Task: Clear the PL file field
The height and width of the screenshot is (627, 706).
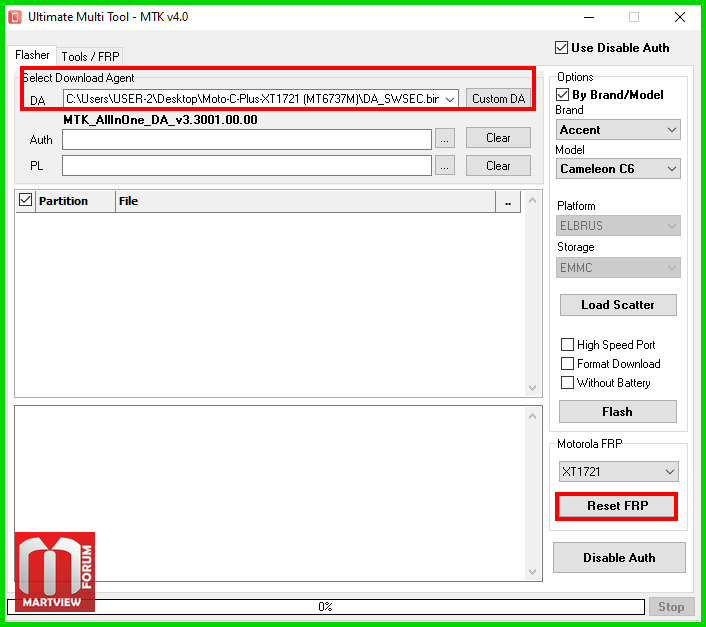Action: [498, 166]
